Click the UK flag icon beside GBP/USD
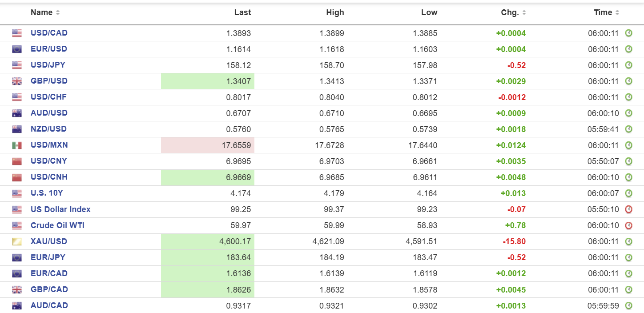Screen dimensions: 644x313 [x=17, y=81]
